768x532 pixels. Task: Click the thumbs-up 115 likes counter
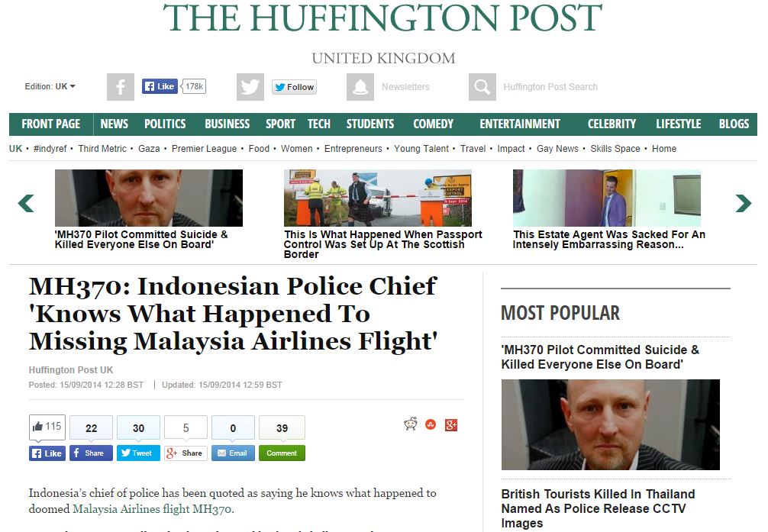pos(47,427)
